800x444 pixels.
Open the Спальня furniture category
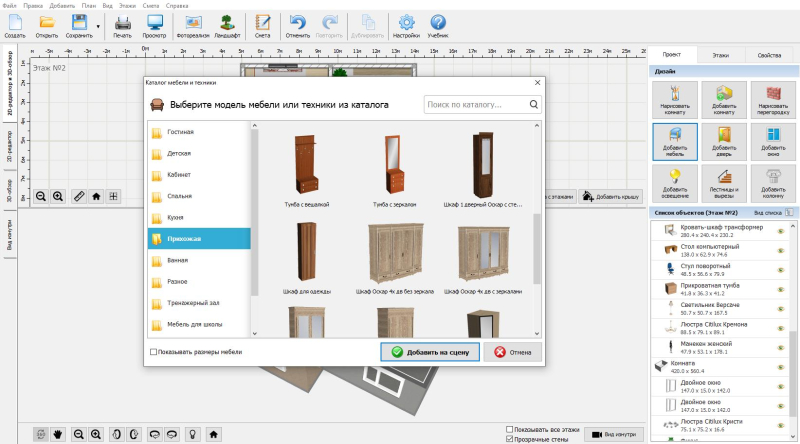pyautogui.click(x=181, y=196)
